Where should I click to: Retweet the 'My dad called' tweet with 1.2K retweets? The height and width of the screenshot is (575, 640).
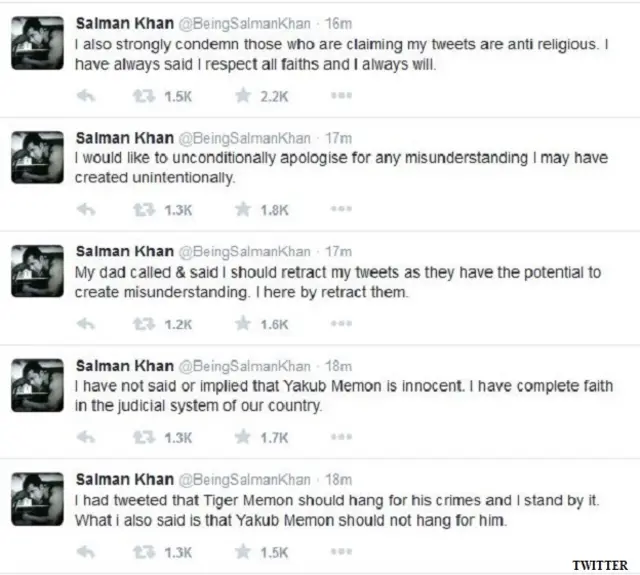coord(144,324)
